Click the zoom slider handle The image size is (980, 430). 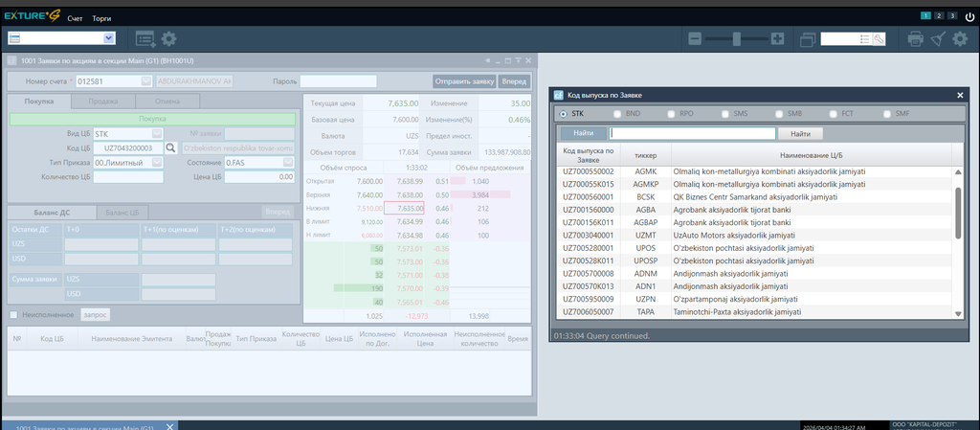737,38
